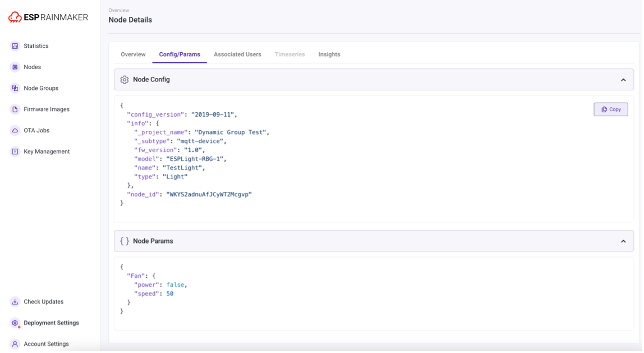Click the ESP RainMaker cloud logo
This screenshot has width=644, height=353.
tap(15, 17)
